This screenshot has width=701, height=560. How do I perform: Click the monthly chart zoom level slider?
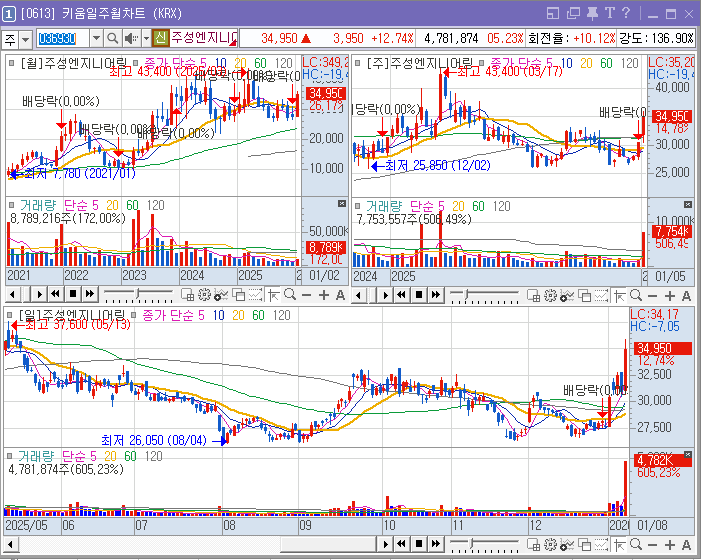pyautogui.click(x=138, y=295)
